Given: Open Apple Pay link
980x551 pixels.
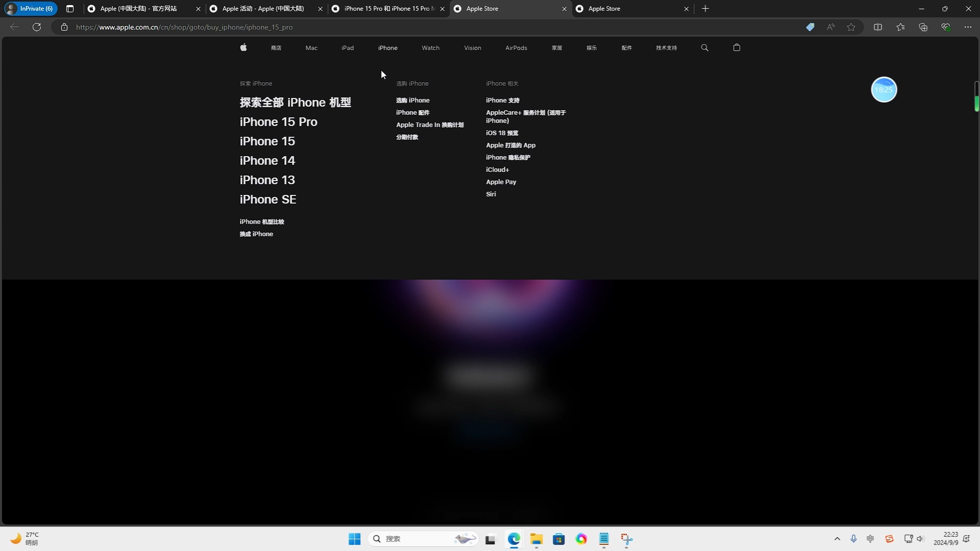Looking at the screenshot, I should [501, 182].
